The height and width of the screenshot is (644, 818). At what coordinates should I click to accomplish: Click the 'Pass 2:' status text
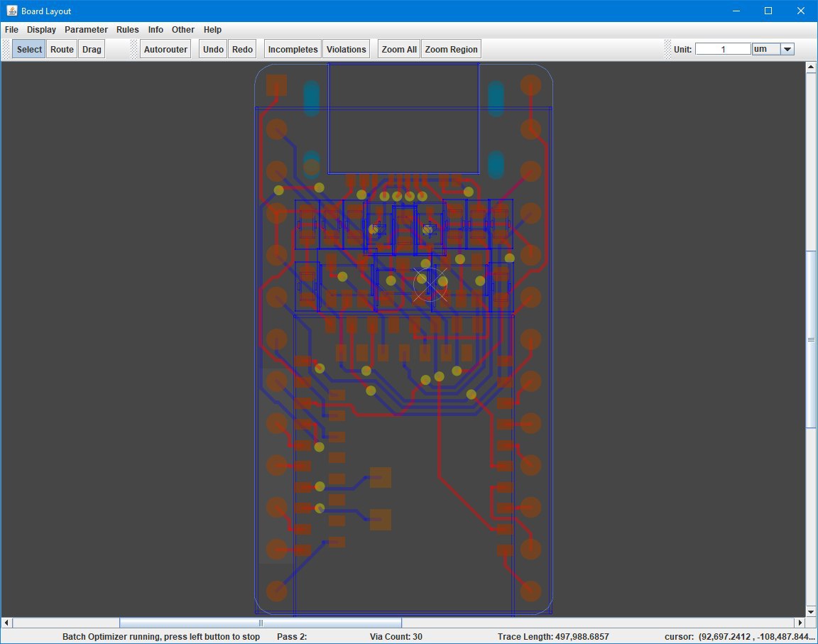pyautogui.click(x=292, y=637)
